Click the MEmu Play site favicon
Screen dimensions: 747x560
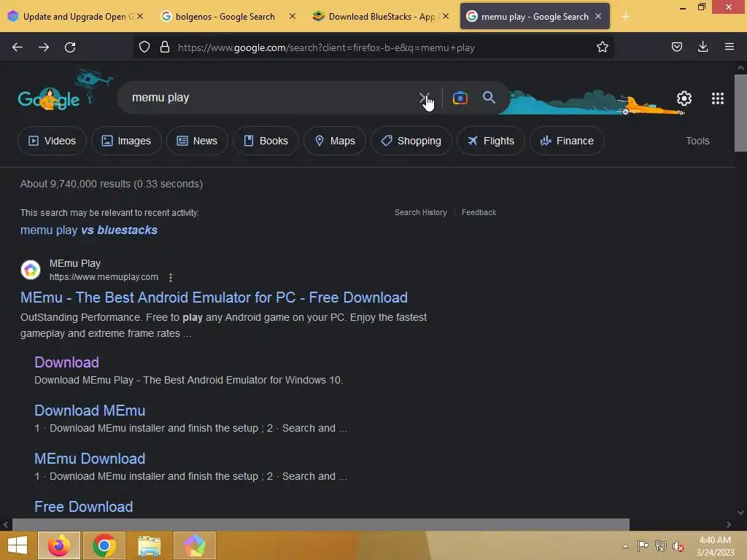pos(31,270)
